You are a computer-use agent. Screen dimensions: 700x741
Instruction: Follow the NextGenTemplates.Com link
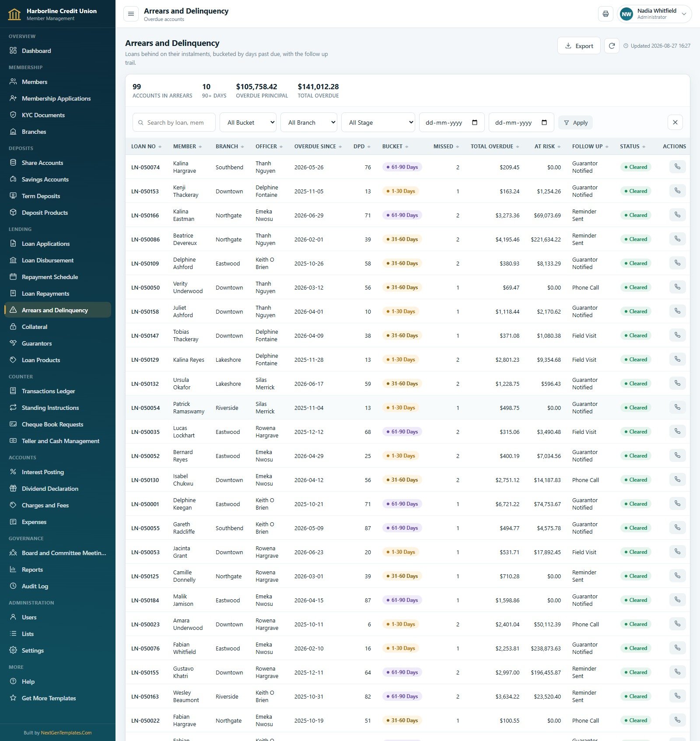click(x=66, y=733)
